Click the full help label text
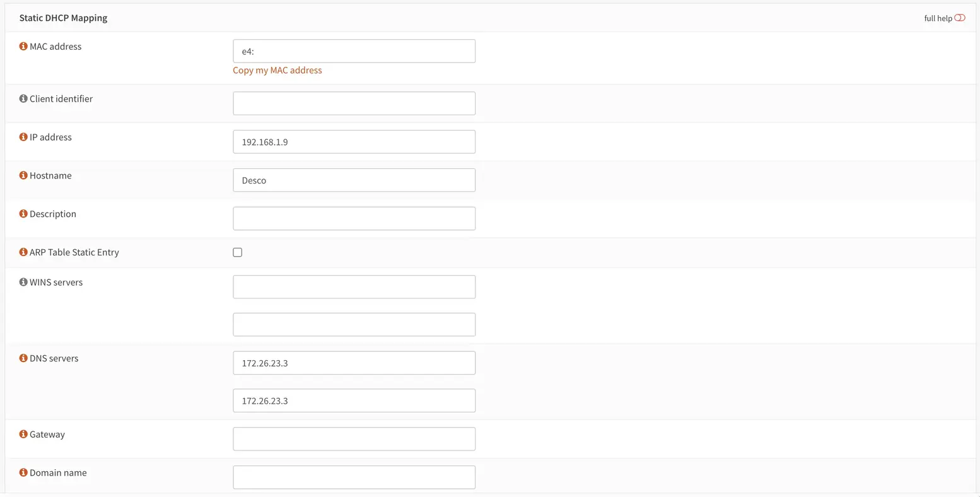 (938, 18)
